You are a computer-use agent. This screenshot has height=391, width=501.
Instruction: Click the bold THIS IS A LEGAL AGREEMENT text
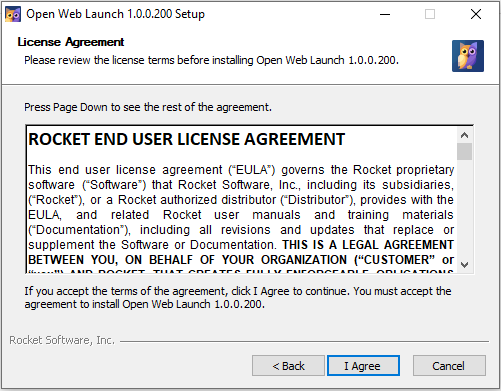click(x=368, y=245)
